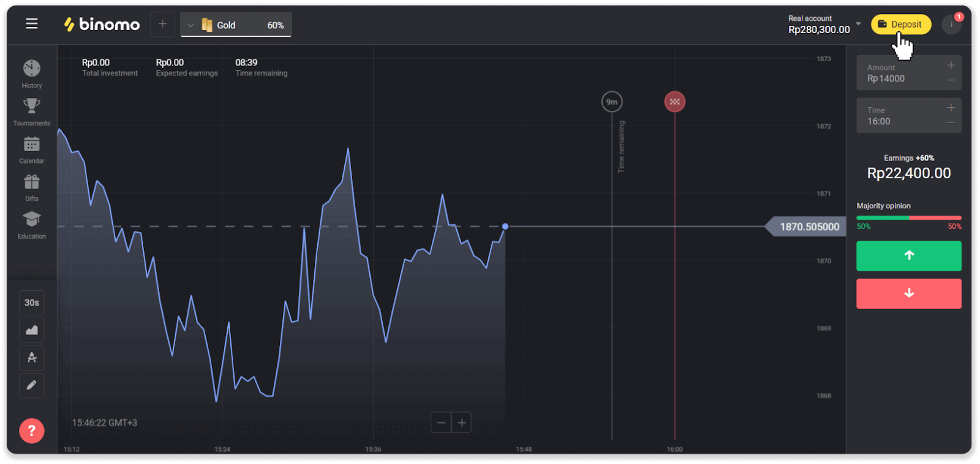Viewport: 980px width, 464px height.
Task: Zoom in the chart with plus
Action: pos(462,422)
